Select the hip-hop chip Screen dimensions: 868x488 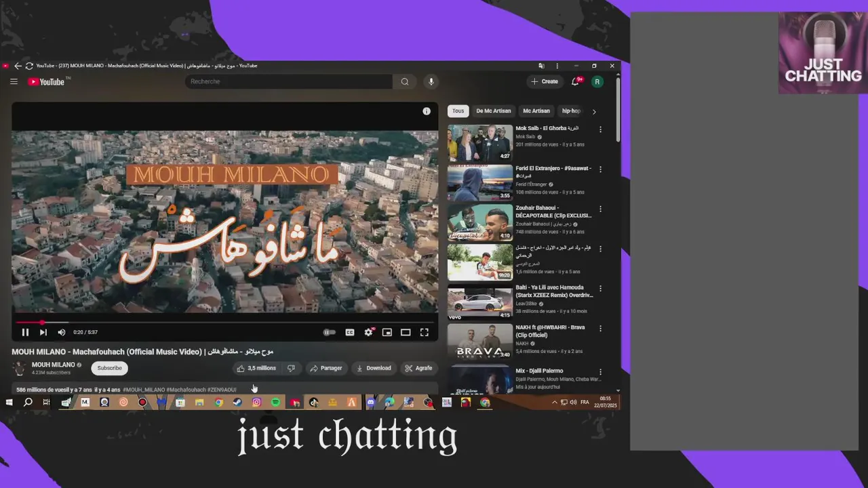tap(570, 111)
